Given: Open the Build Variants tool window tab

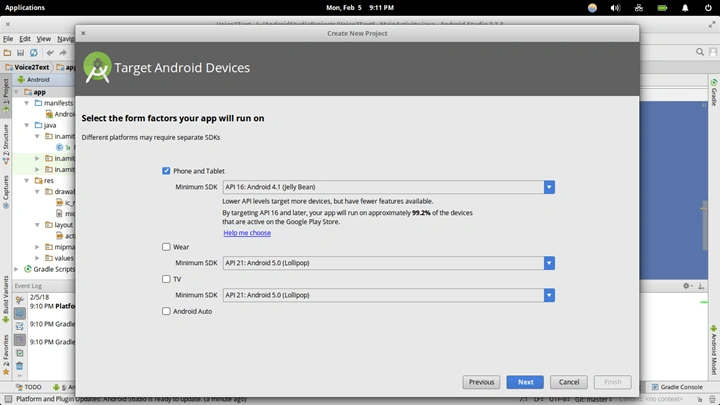Looking at the screenshot, I should (6, 298).
